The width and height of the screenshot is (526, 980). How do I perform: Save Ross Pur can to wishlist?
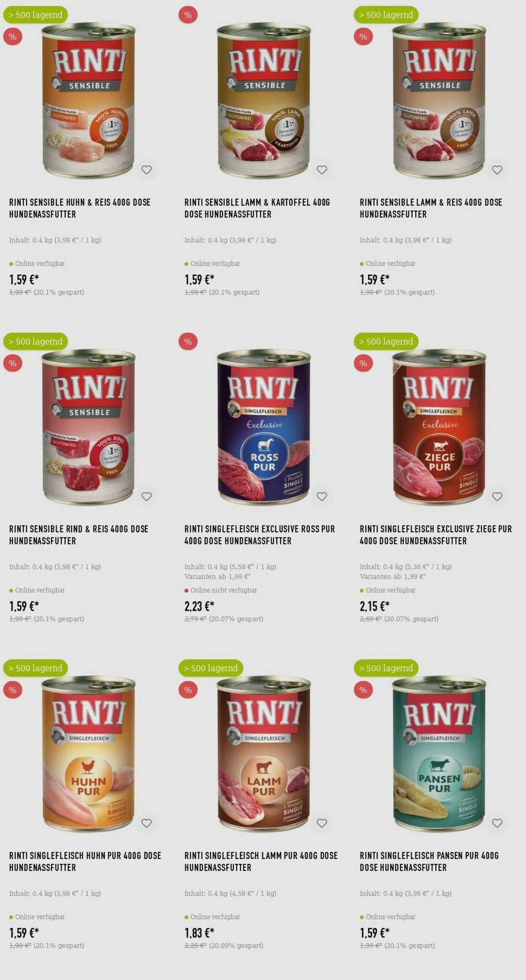pos(322,496)
